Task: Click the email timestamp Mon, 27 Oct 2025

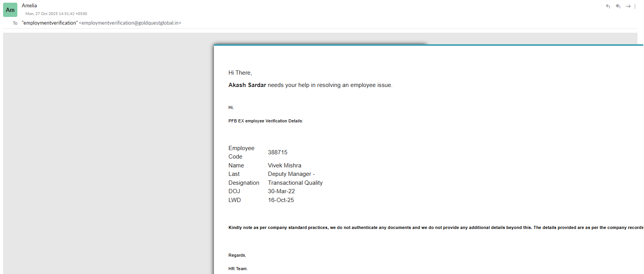Action: [x=56, y=13]
